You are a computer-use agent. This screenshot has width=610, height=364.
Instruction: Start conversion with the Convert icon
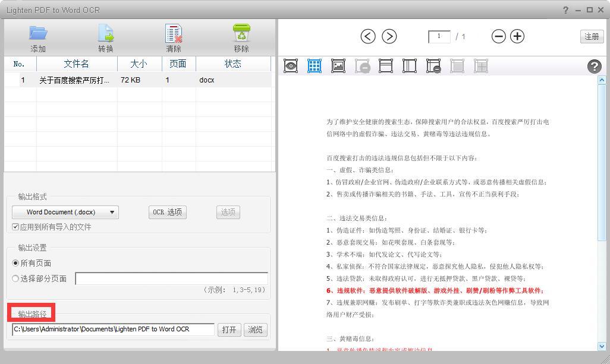(x=106, y=33)
